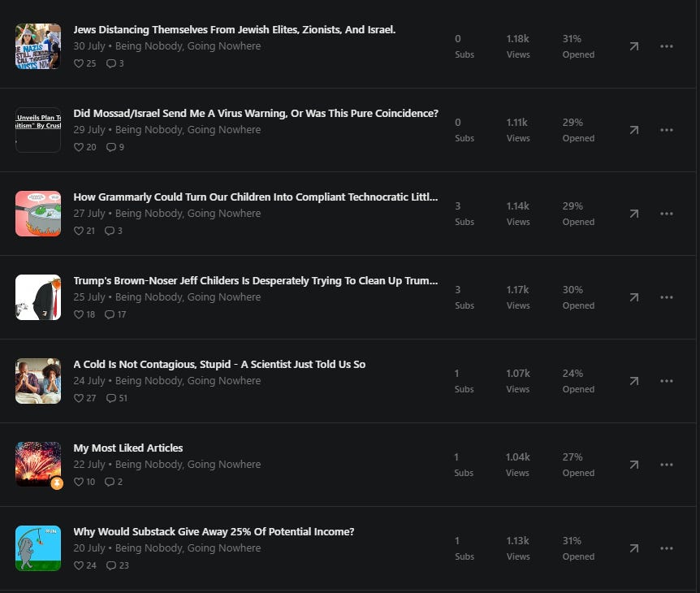The image size is (700, 593).
Task: Click 31% Opened stat on Jewish Elites post
Action: pos(578,46)
